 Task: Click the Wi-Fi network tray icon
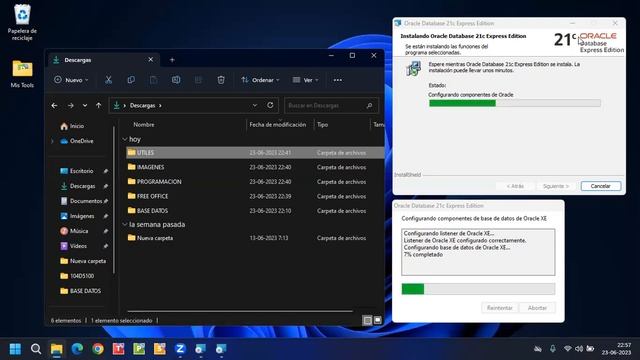click(x=567, y=349)
